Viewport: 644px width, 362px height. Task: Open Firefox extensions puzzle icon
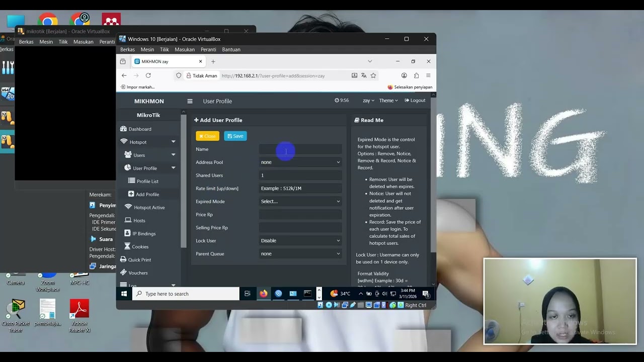(416, 75)
